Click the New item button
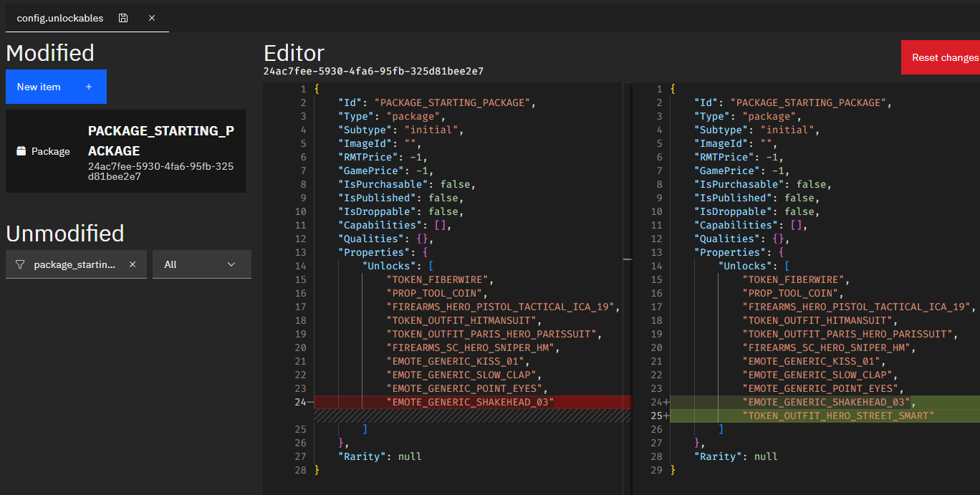This screenshot has height=495, width=980. pos(56,87)
